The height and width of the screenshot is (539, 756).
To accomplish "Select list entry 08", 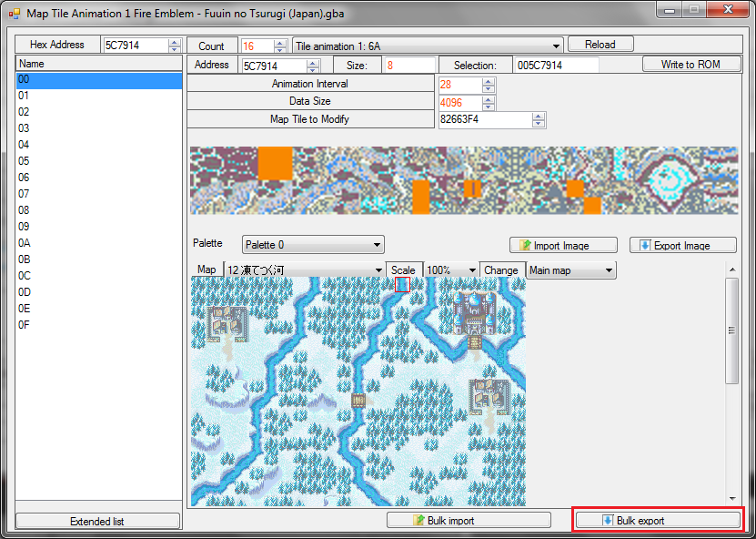I will (99, 210).
